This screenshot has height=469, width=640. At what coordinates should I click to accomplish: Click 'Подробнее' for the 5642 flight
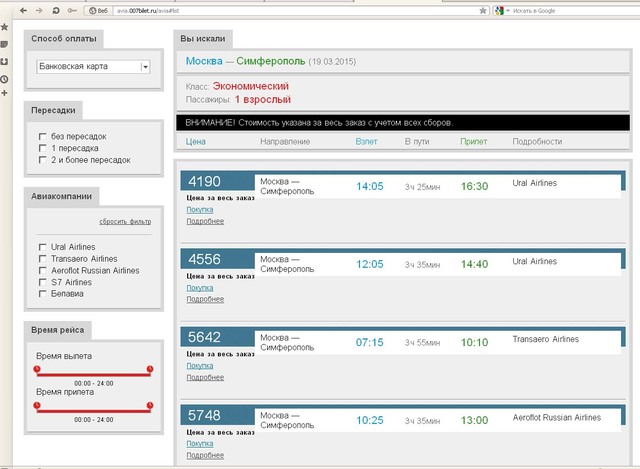(205, 378)
